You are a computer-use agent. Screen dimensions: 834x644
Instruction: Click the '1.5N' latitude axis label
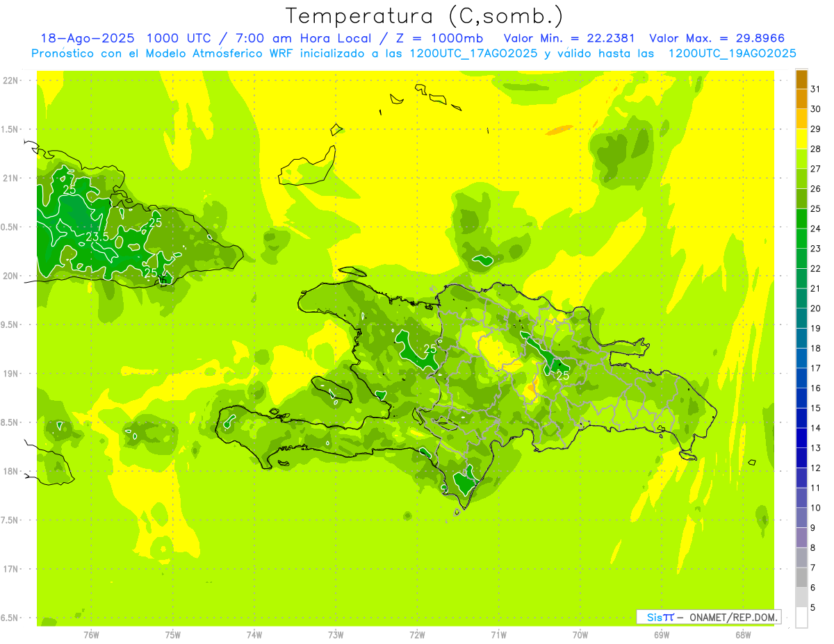point(10,129)
